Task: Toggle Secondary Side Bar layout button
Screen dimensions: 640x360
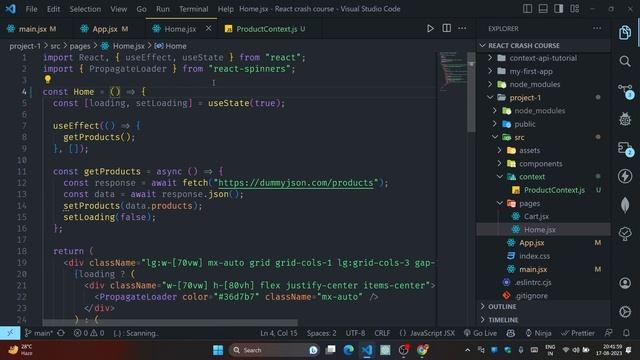Action: pyautogui.click(x=559, y=9)
